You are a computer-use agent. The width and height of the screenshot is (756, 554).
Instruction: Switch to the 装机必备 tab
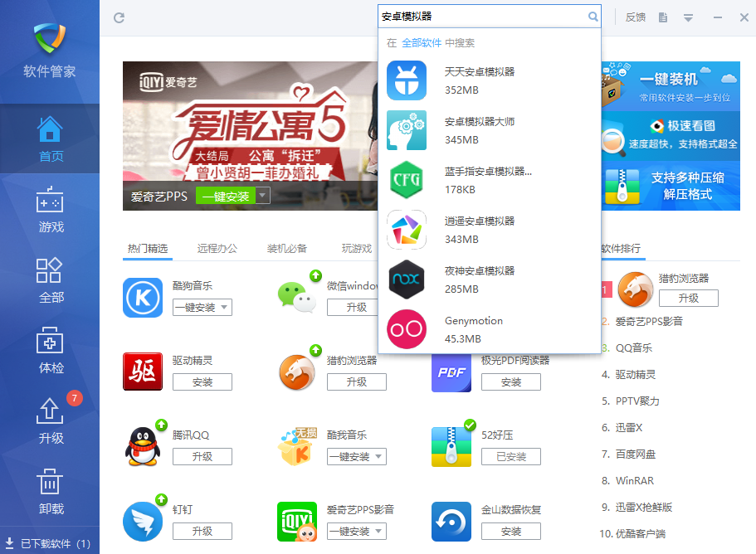point(287,249)
